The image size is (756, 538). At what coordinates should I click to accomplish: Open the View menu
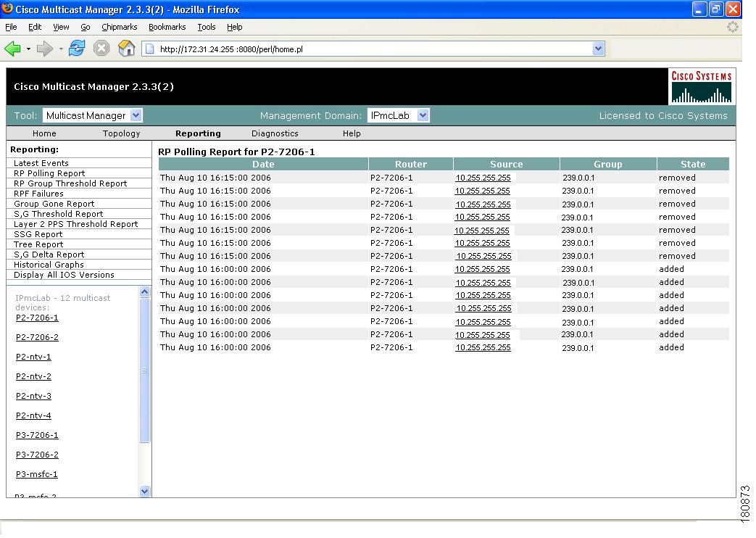coord(61,27)
